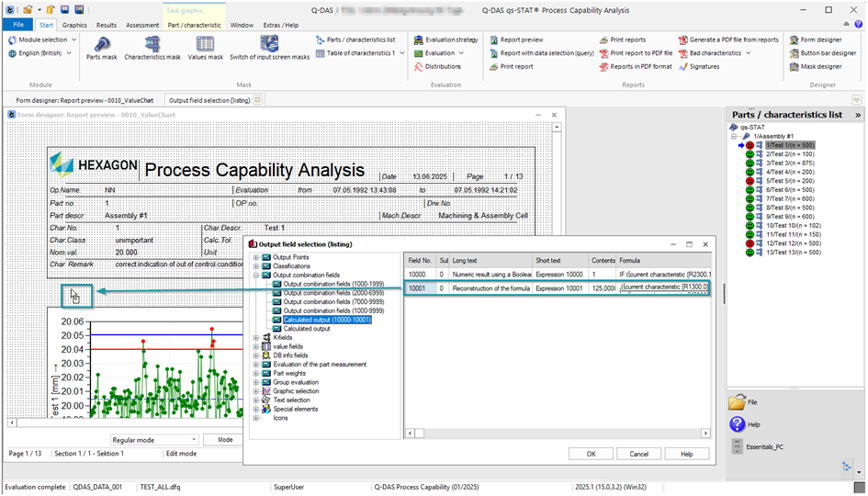Click the table horizontal scrollbar
The width and height of the screenshot is (868, 496).
[x=558, y=434]
